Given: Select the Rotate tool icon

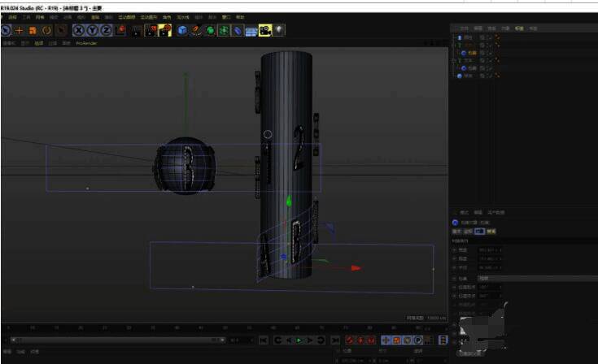Looking at the screenshot, I should [46, 30].
